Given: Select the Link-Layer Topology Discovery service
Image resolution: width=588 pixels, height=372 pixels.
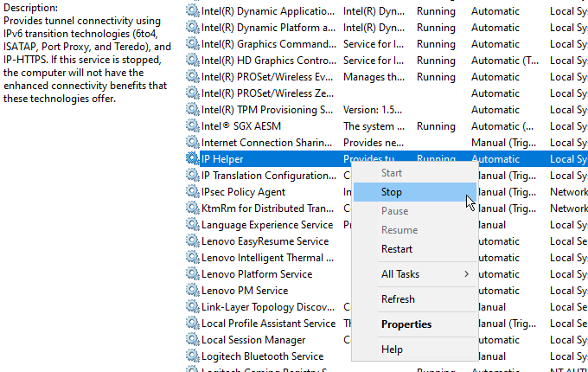Looking at the screenshot, I should [x=267, y=307].
